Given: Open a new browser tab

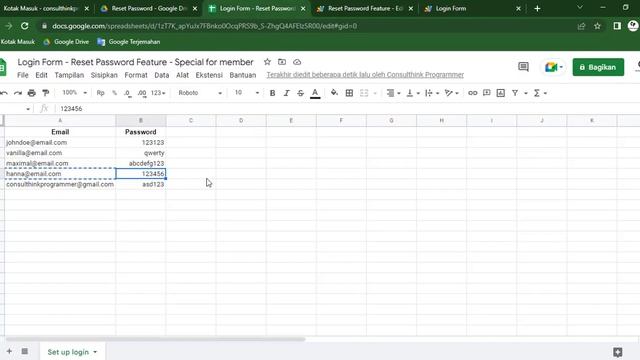Looking at the screenshot, I should coord(537,9).
